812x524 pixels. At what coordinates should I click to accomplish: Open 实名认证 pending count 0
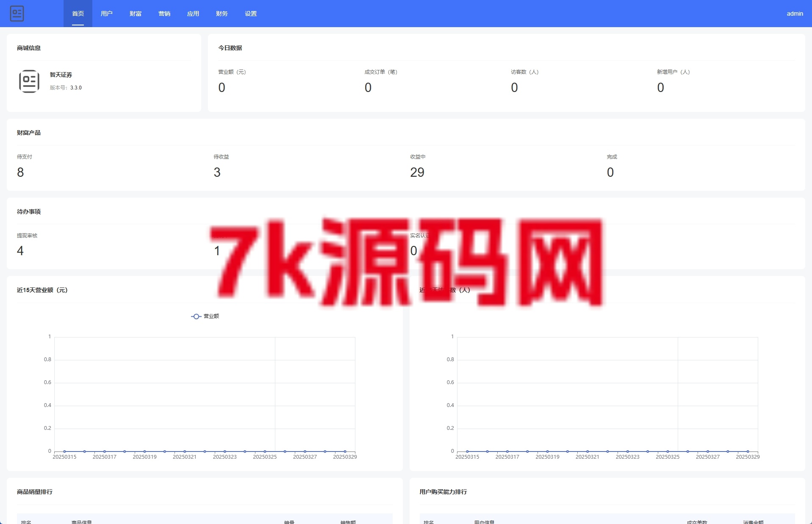coord(414,251)
